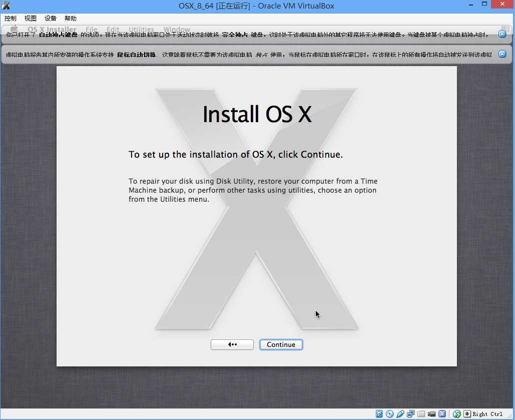The height and width of the screenshot is (420, 515).
Task: Open the 控制 menu
Action: [x=10, y=19]
